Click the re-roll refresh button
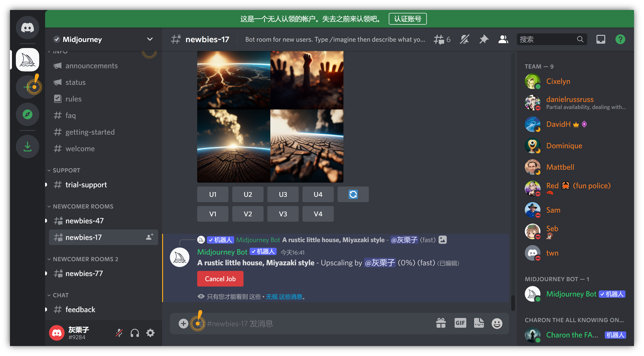 pos(353,194)
